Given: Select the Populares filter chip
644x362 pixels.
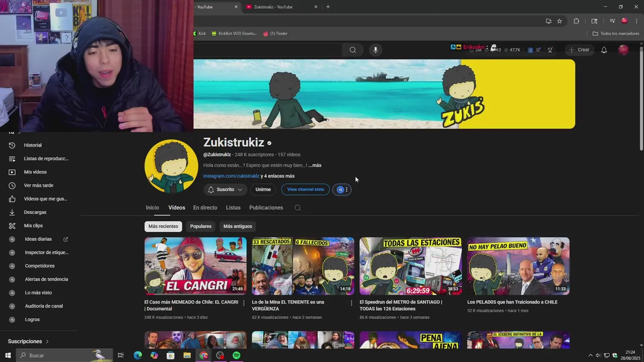Looking at the screenshot, I should (201, 226).
